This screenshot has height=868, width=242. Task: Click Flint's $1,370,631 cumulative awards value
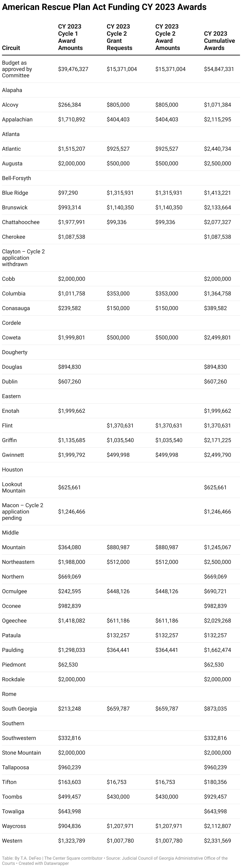point(217,426)
